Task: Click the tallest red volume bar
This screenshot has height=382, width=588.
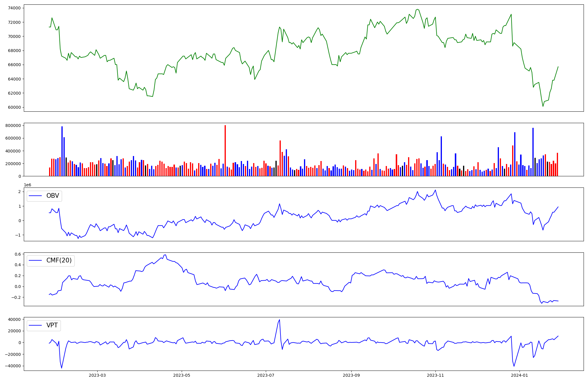Action: point(225,150)
